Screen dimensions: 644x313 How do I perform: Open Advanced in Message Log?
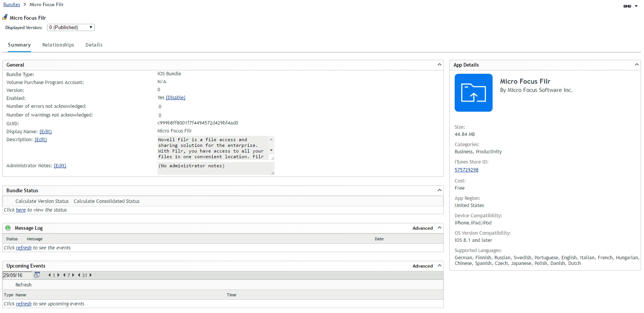click(x=423, y=228)
